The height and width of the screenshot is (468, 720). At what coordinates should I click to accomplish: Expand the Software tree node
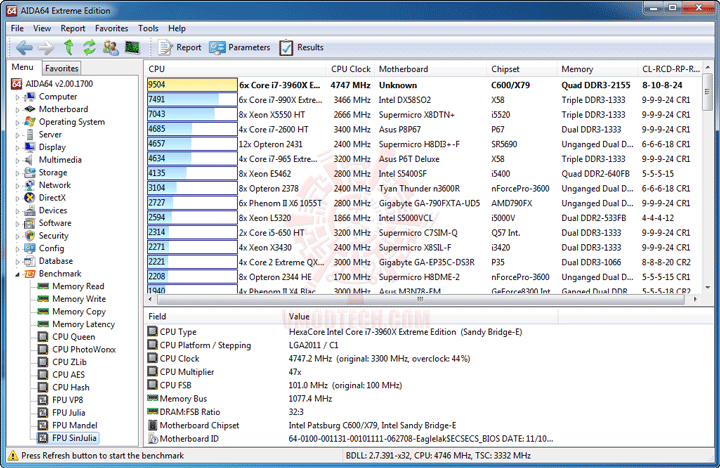click(17, 224)
